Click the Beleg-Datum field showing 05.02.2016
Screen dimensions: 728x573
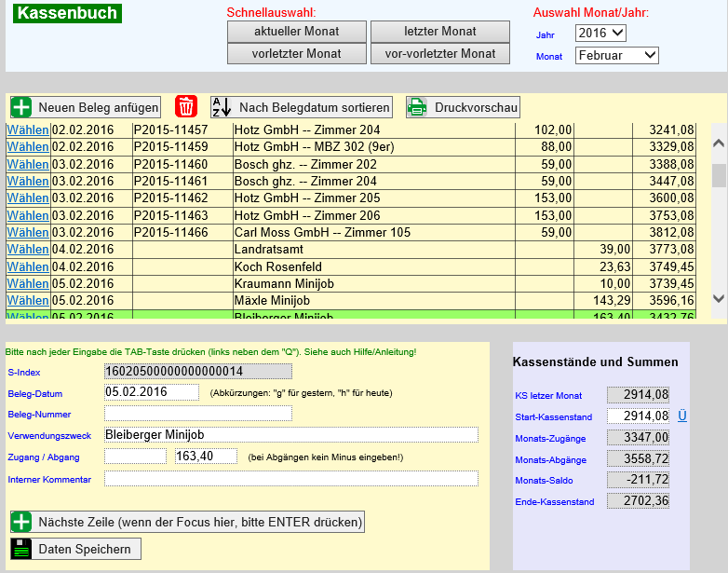[152, 391]
